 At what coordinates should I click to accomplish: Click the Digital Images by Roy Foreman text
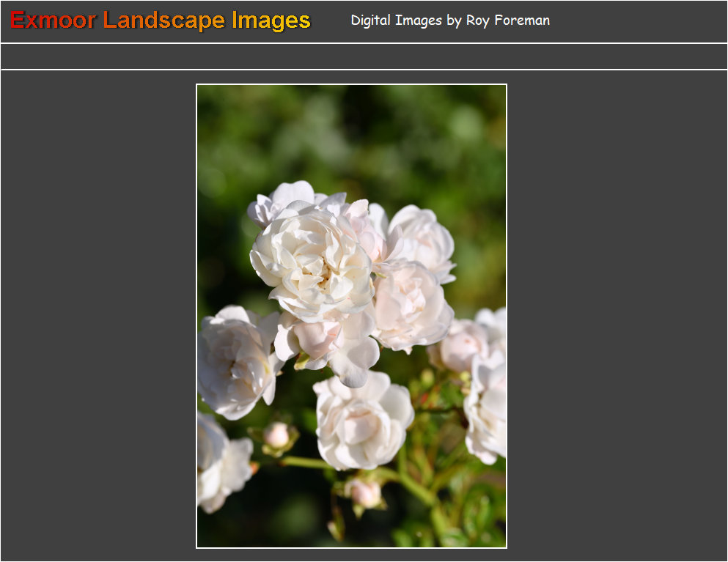pos(450,21)
